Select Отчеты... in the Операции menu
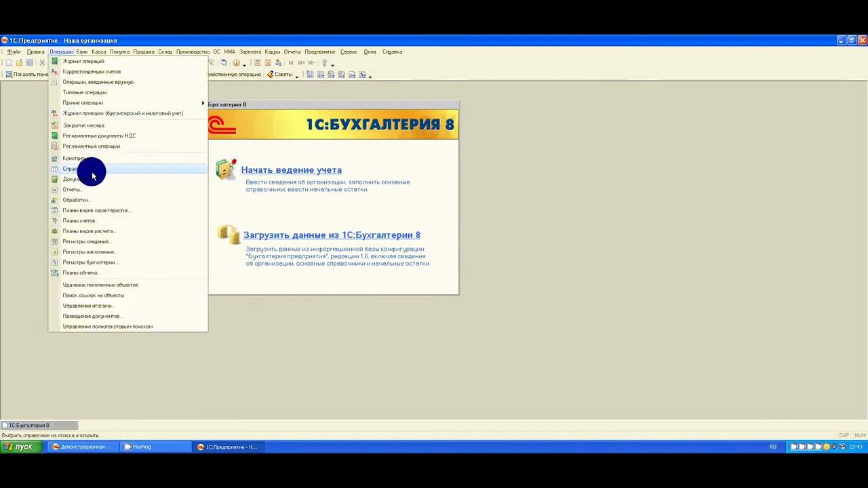 pyautogui.click(x=128, y=190)
